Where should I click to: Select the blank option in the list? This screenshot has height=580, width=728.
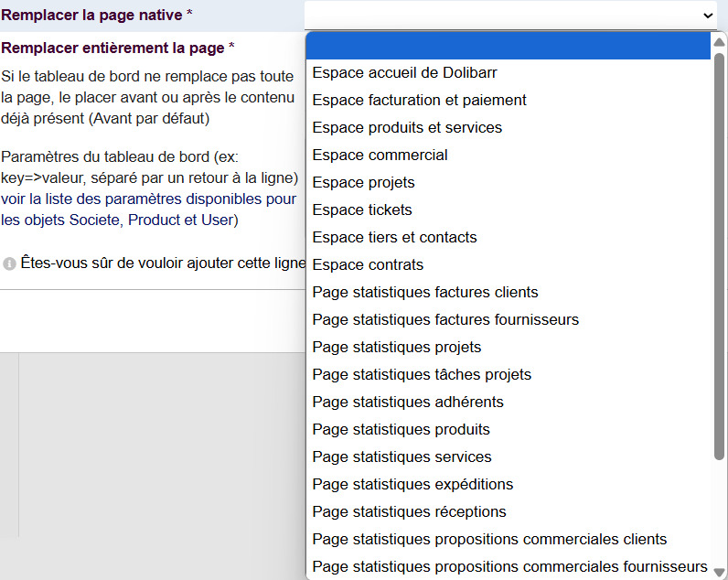click(x=509, y=46)
